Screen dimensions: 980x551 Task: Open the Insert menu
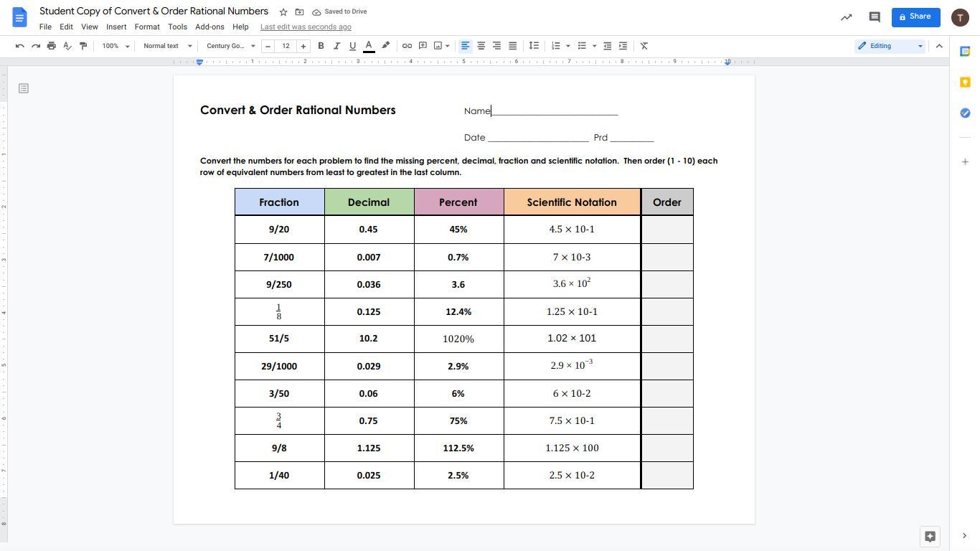116,27
